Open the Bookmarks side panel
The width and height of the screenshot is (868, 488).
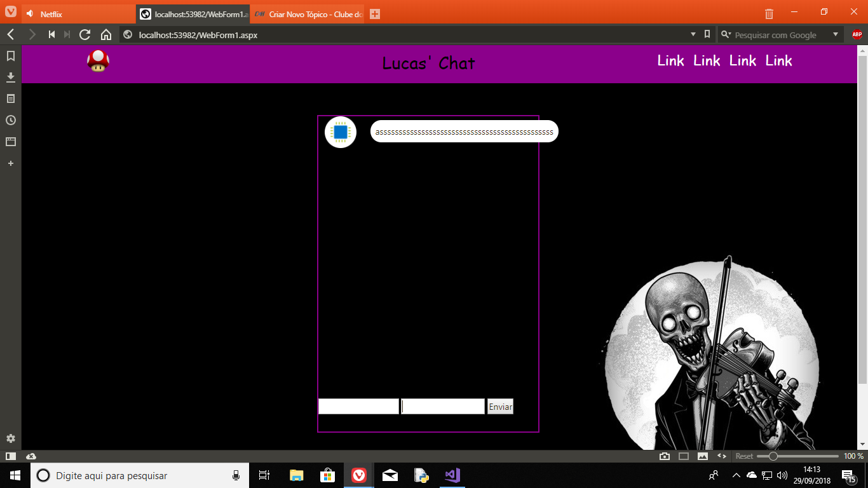pos(11,56)
